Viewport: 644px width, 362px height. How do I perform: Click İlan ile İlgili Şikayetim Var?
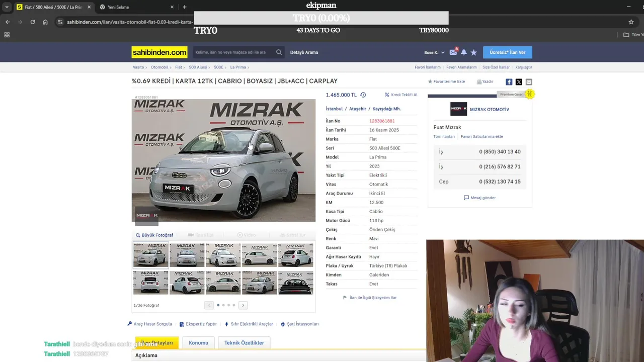pyautogui.click(x=370, y=298)
